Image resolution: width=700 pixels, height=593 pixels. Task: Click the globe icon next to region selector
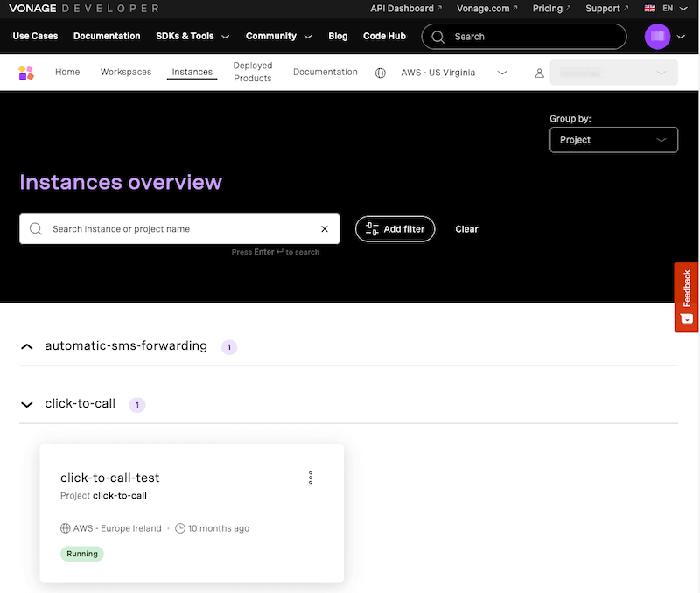coord(380,73)
